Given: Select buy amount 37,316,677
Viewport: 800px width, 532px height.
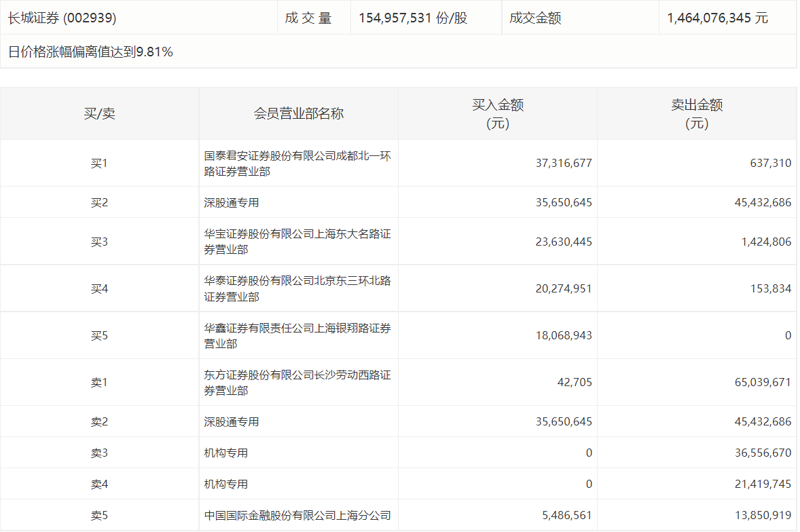Looking at the screenshot, I should 564,163.
